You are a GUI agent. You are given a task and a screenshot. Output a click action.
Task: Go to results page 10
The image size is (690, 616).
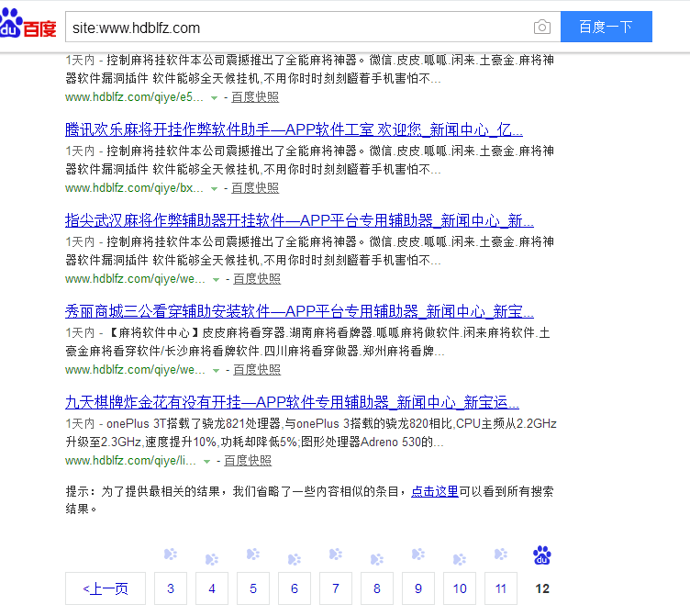[x=460, y=588]
